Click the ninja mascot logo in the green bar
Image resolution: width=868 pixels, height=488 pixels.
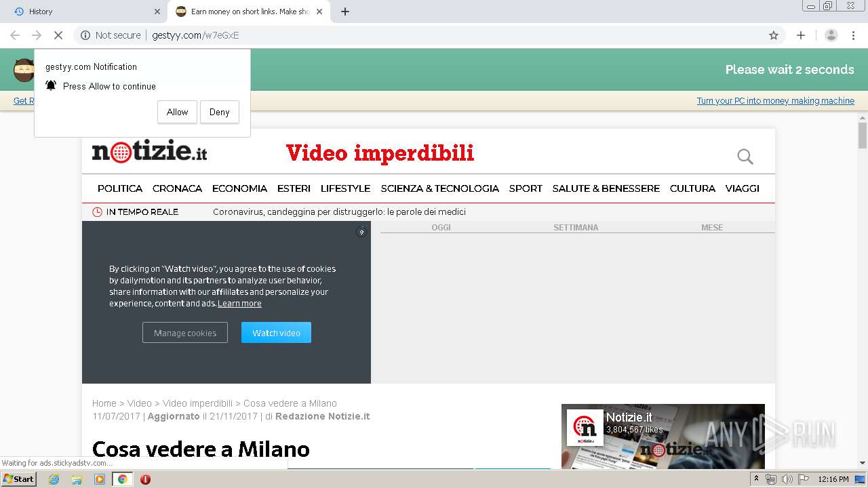click(24, 70)
